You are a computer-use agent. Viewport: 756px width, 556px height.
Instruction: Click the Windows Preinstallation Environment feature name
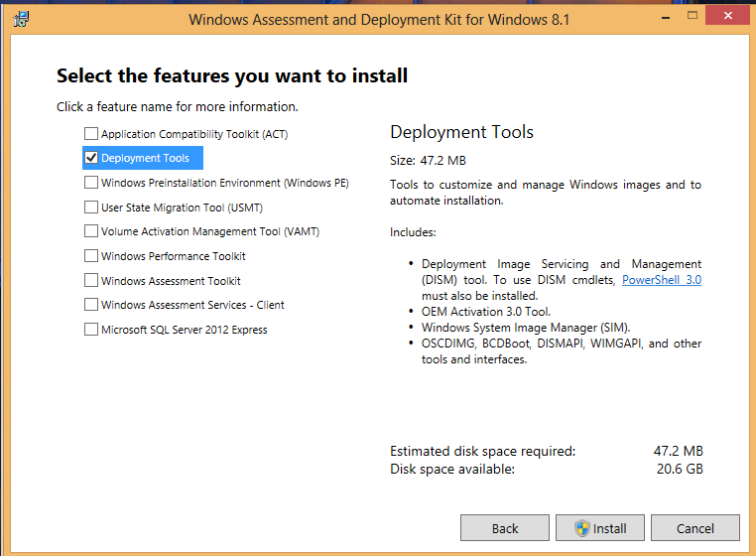pos(224,183)
